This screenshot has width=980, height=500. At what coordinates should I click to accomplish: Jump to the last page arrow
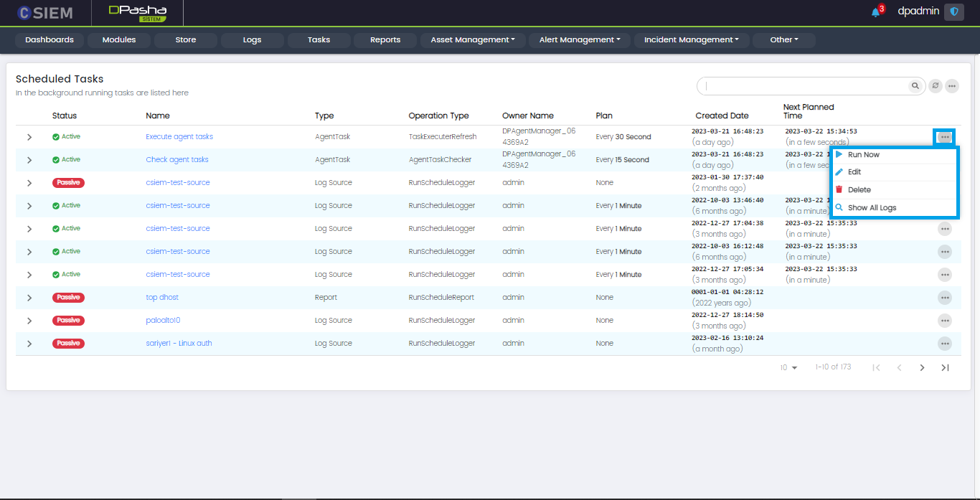(x=945, y=367)
